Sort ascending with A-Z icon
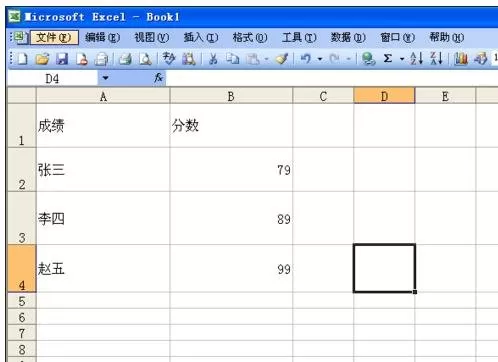 point(416,59)
